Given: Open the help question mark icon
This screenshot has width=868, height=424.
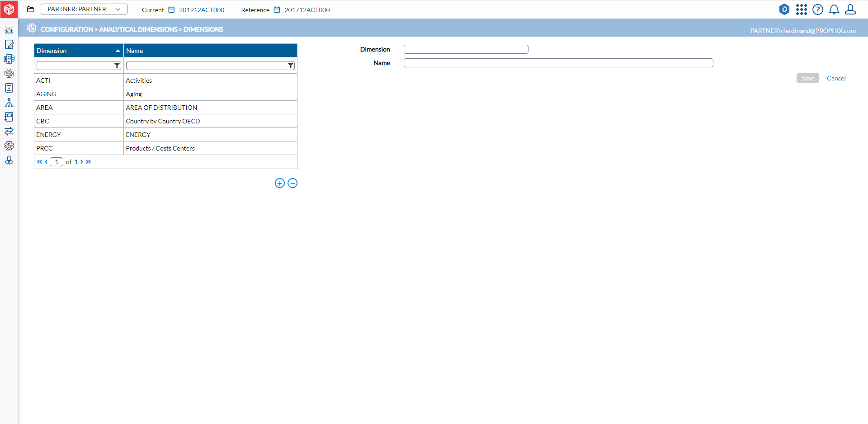Looking at the screenshot, I should (818, 9).
